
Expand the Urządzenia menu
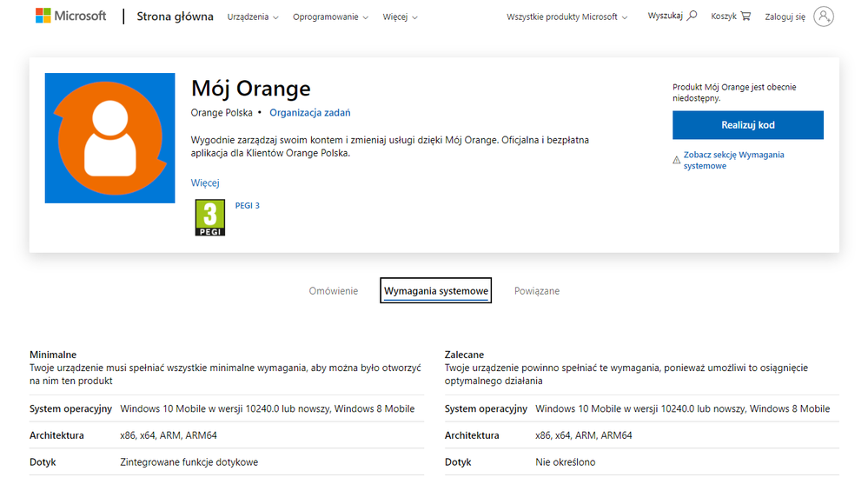tap(253, 17)
